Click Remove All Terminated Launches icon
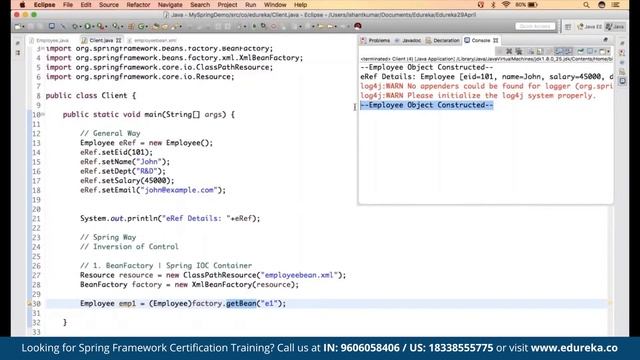640x360 pixels. click(519, 51)
